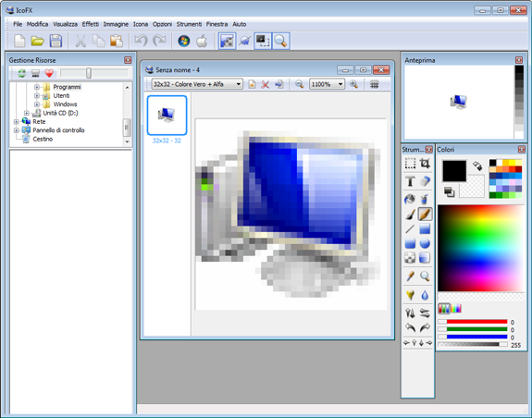Expand the Rete tree node
This screenshot has height=418, width=532.
click(17, 121)
